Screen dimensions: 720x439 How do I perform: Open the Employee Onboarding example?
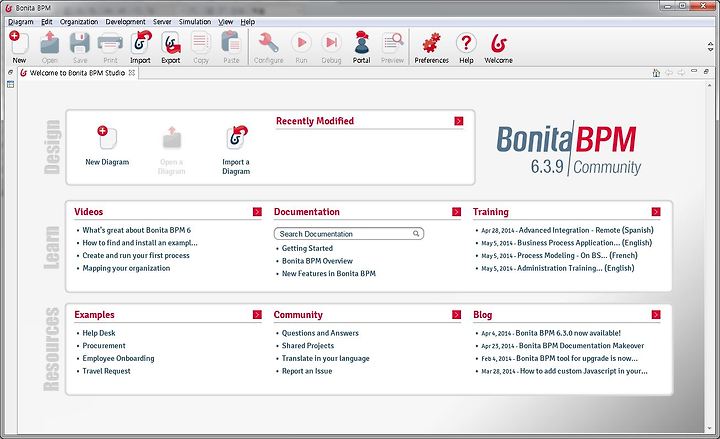click(118, 358)
